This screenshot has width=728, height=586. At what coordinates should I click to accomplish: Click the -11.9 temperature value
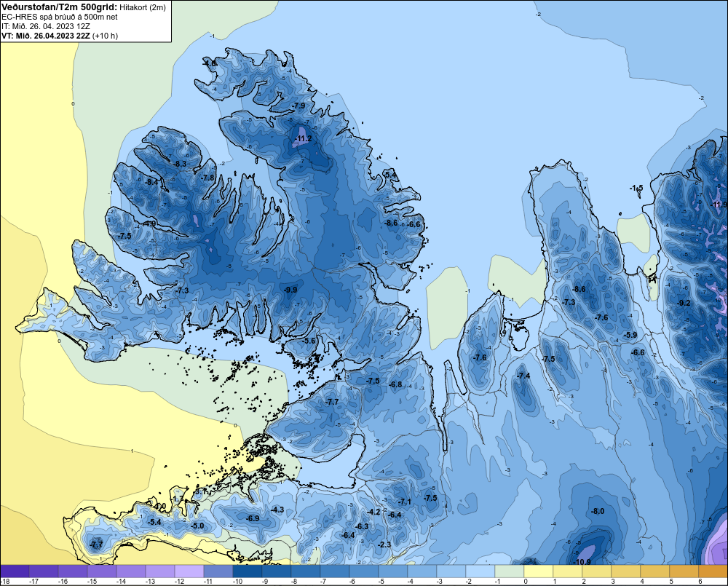(x=720, y=205)
